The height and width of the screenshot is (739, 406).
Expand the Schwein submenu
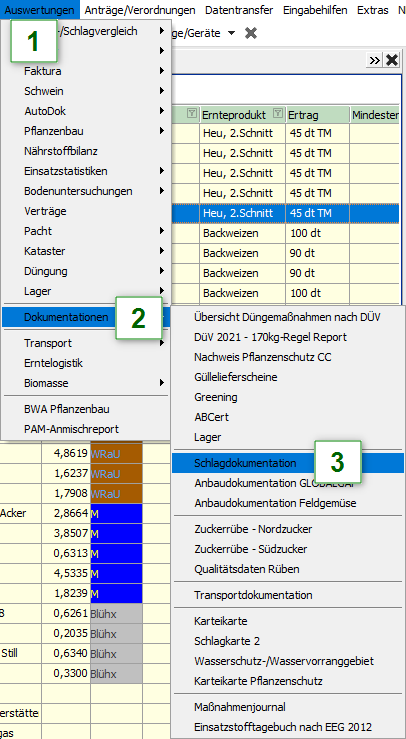click(86, 91)
